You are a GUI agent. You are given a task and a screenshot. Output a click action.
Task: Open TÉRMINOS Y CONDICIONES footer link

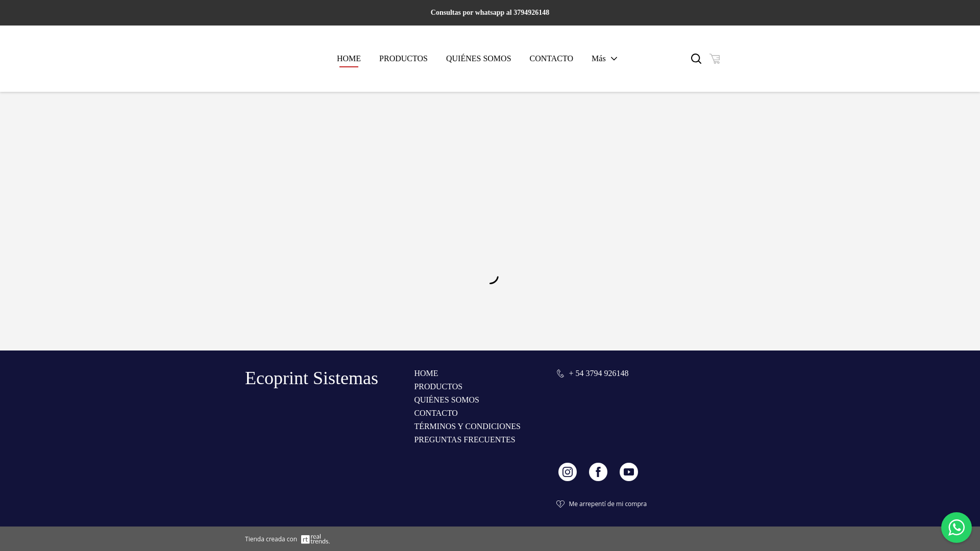(467, 427)
